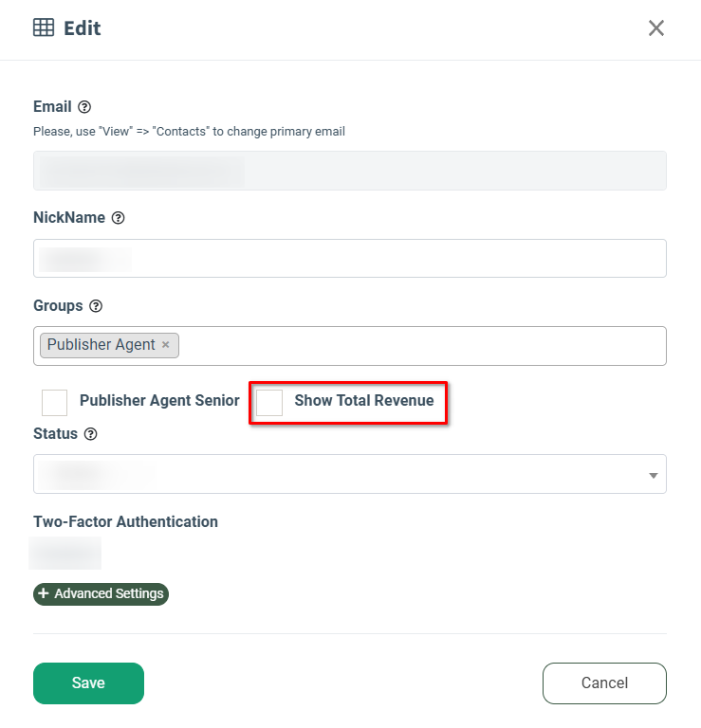
Task: Save the edited user settings
Action: (88, 683)
